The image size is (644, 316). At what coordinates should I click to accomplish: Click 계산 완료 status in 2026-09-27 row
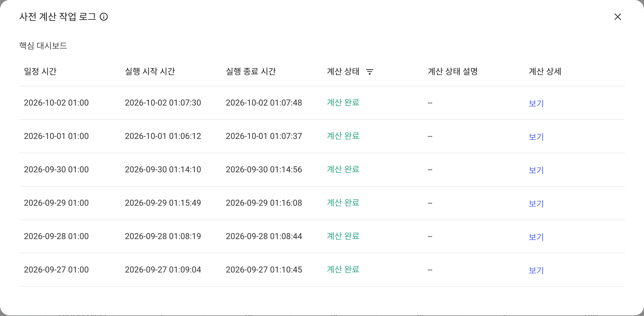343,269
